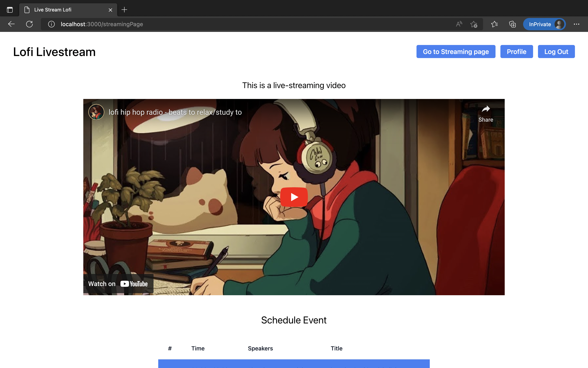Click the Schedule Event heading
This screenshot has width=588, height=368.
294,320
